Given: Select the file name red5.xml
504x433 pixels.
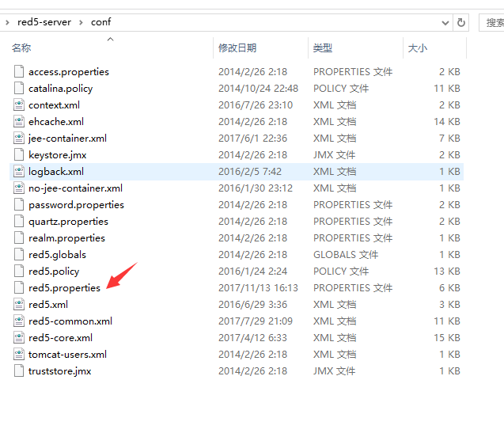Looking at the screenshot, I should 48,304.
